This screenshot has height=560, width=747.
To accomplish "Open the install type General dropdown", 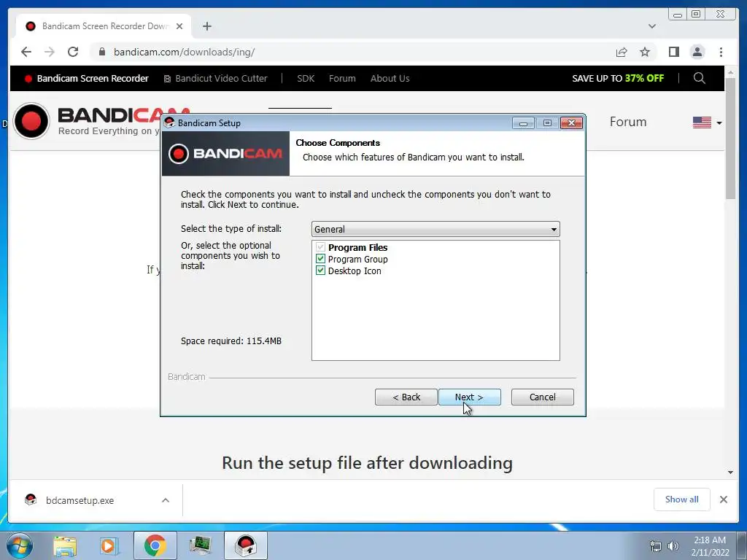I will pos(436,229).
